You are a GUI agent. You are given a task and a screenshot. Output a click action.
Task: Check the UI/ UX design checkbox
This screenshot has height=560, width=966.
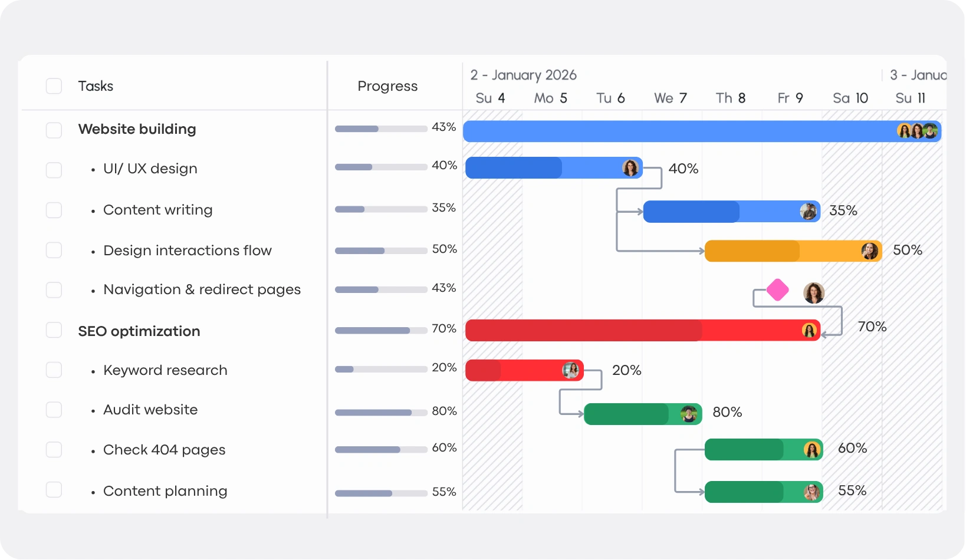54,170
